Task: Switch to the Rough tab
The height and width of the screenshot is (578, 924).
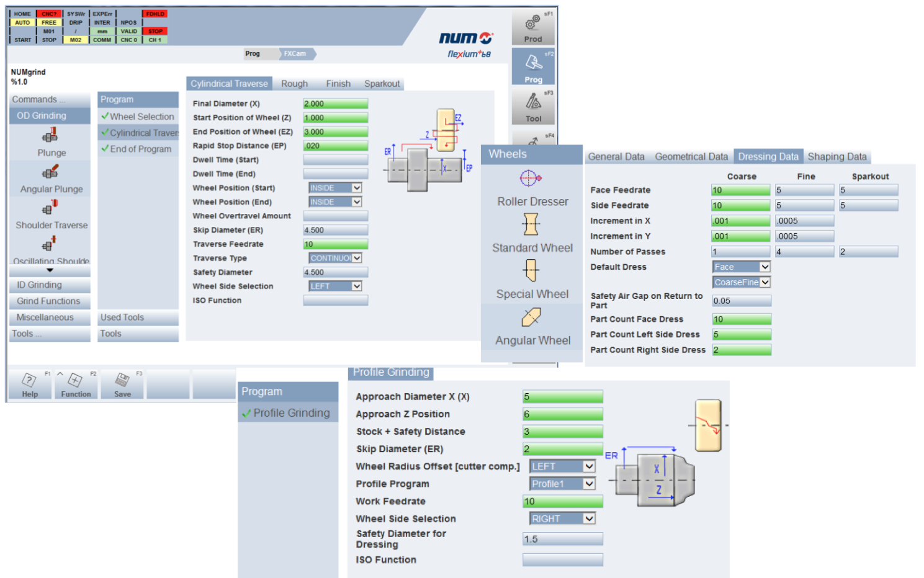Action: (294, 84)
